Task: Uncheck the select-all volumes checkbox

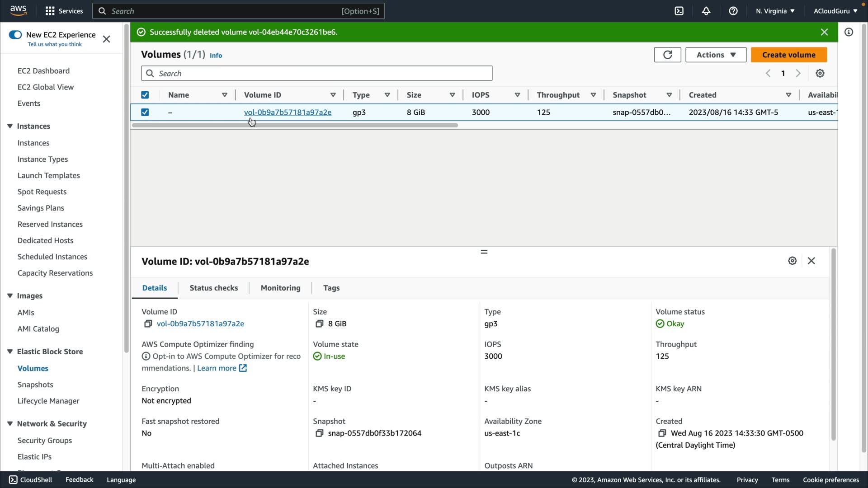Action: [145, 95]
